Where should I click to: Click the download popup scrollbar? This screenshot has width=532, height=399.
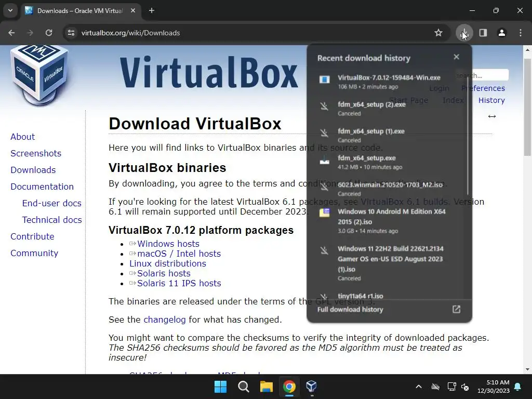[468, 136]
